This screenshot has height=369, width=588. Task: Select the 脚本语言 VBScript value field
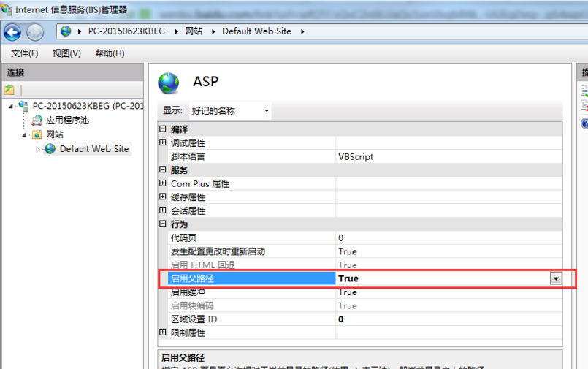[448, 156]
